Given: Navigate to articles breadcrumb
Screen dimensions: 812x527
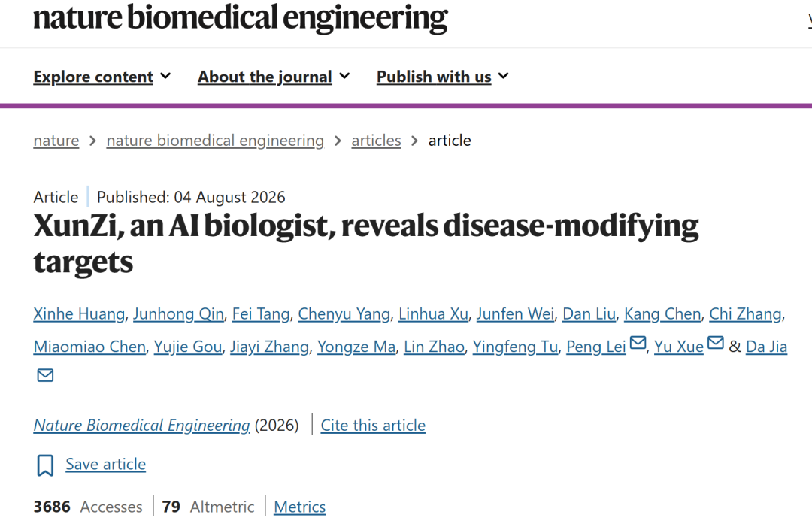Looking at the screenshot, I should coord(377,141).
